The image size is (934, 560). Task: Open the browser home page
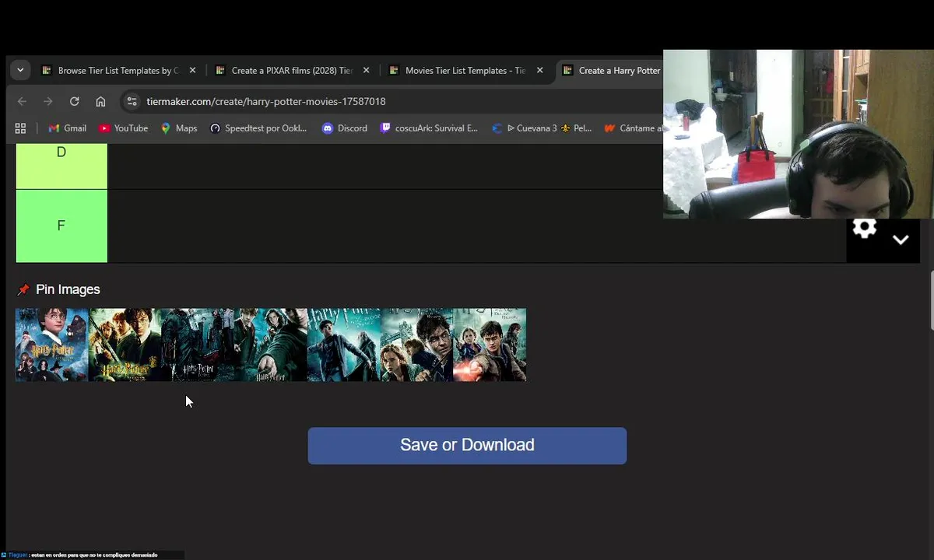pyautogui.click(x=100, y=101)
